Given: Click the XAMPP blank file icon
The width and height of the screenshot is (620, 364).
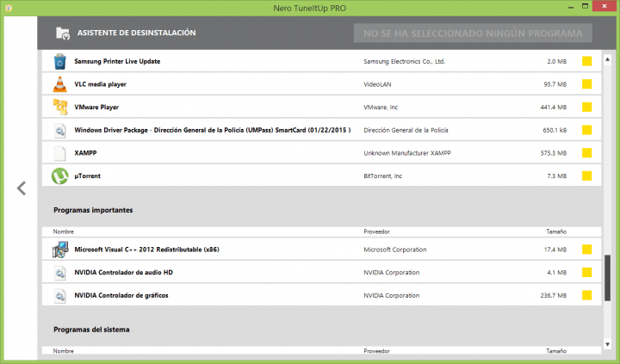Looking at the screenshot, I should click(x=59, y=153).
